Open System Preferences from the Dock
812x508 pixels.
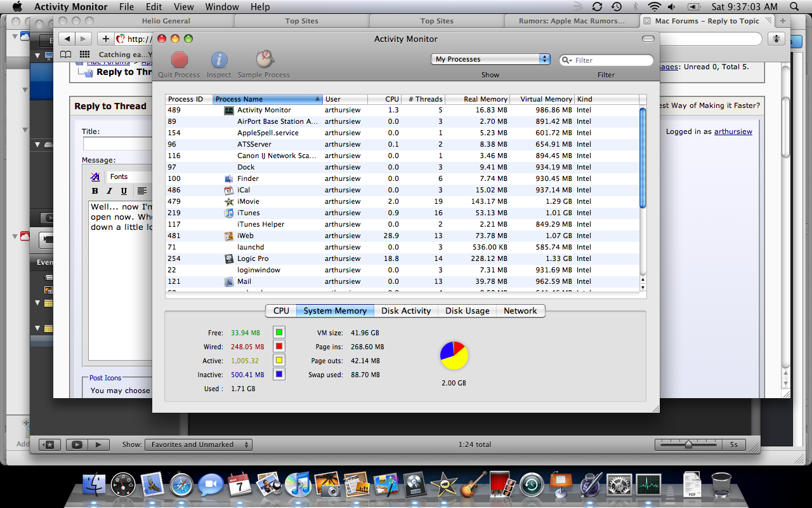[619, 485]
